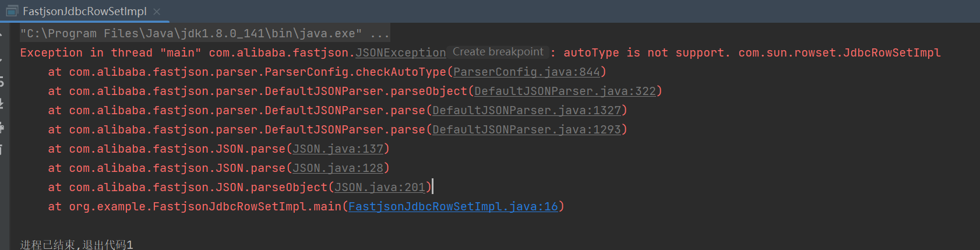Go to JSON.java:128 source line
This screenshot has width=980, height=250.
(338, 168)
